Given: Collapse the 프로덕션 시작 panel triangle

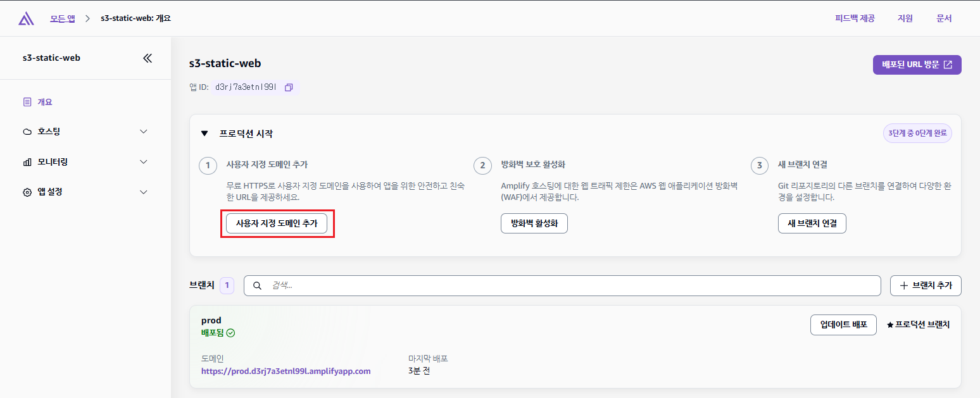Looking at the screenshot, I should pyautogui.click(x=204, y=134).
